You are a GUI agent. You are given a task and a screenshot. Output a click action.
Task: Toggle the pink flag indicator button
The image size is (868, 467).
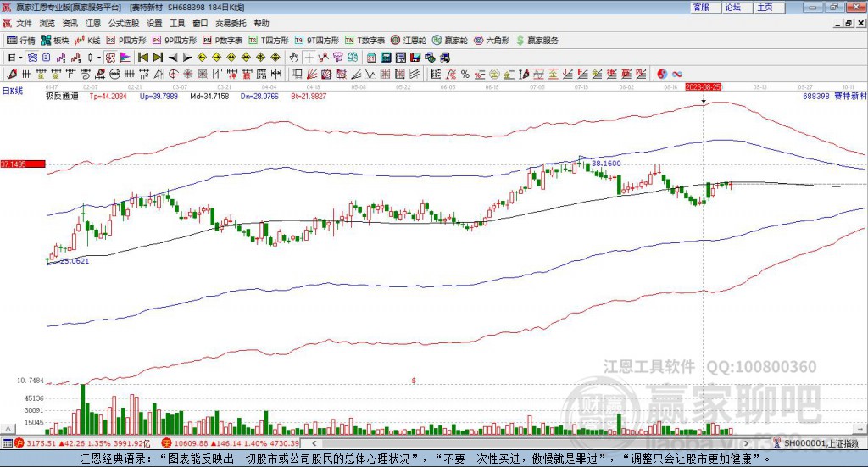pyautogui.click(x=125, y=58)
